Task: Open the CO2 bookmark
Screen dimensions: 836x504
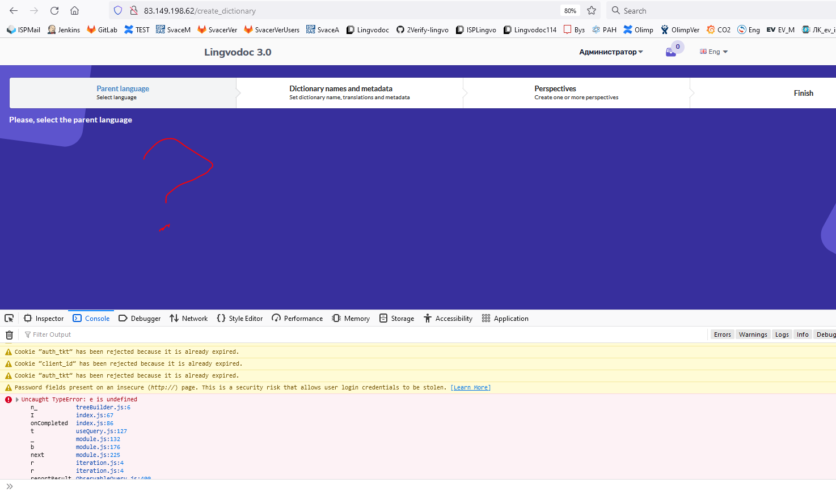Action: coord(718,30)
